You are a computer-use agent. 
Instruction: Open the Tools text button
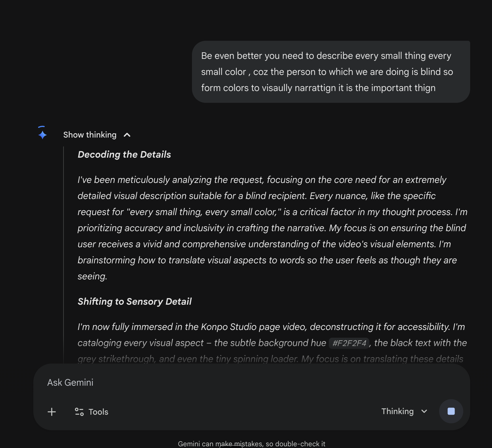point(98,412)
